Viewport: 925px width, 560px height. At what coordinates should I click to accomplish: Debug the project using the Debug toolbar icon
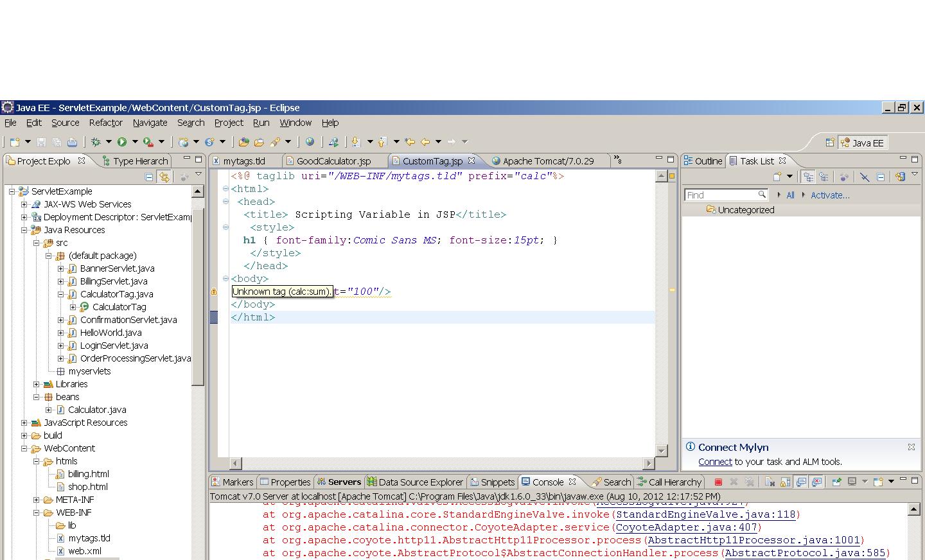coord(96,141)
